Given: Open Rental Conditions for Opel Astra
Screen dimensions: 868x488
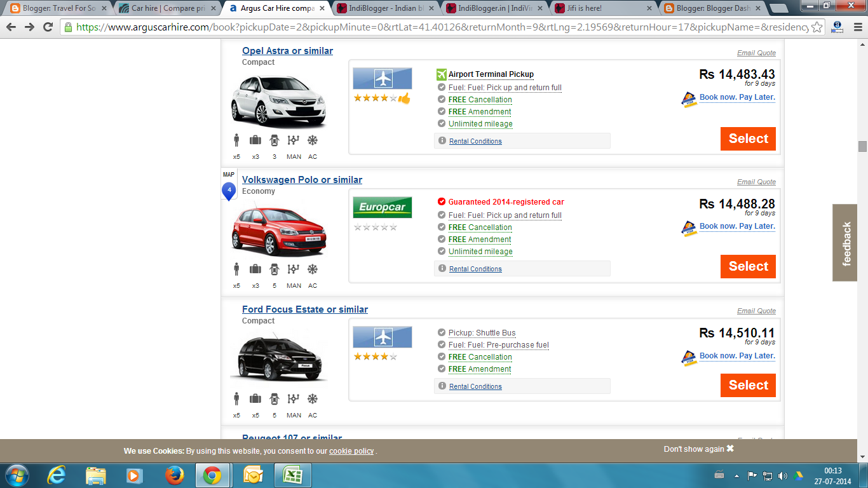Looking at the screenshot, I should pos(475,141).
